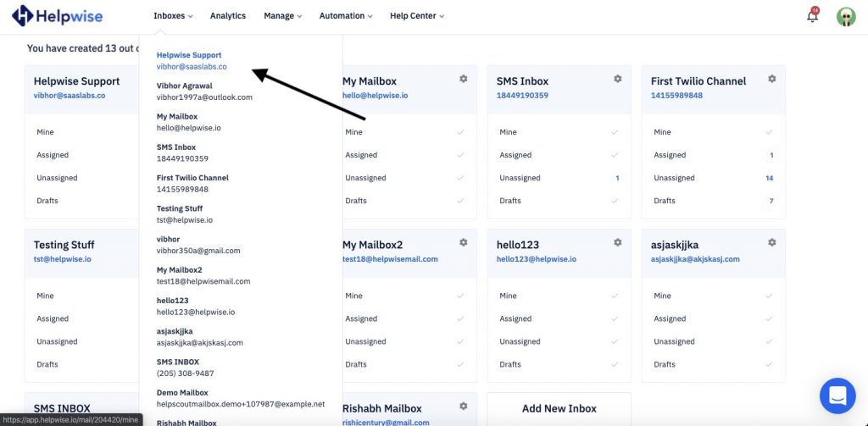Open settings gear for First Twilio Channel
The image size is (868, 426).
click(x=771, y=79)
